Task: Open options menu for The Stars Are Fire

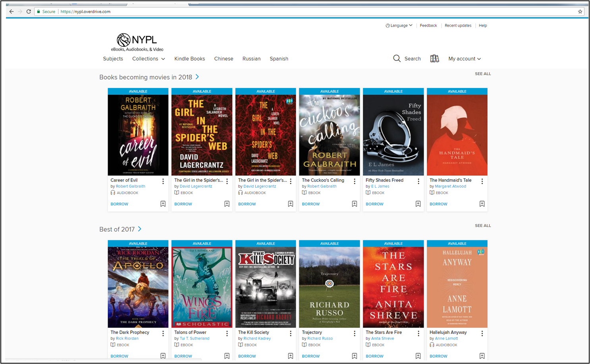Action: pyautogui.click(x=418, y=333)
